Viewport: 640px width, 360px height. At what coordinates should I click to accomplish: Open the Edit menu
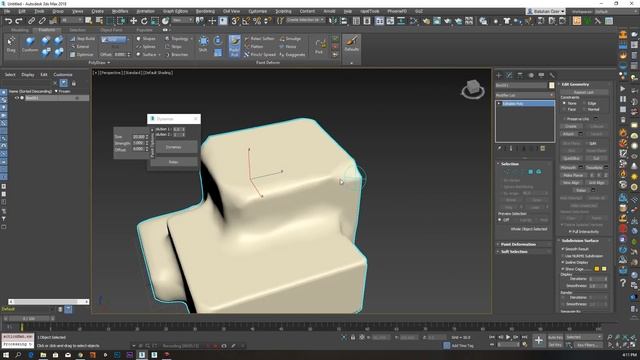pos(22,11)
